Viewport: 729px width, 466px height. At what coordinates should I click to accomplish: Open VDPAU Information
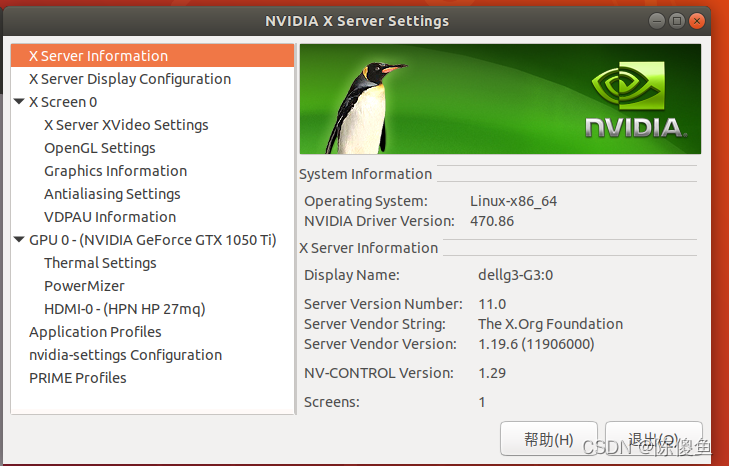152,217
